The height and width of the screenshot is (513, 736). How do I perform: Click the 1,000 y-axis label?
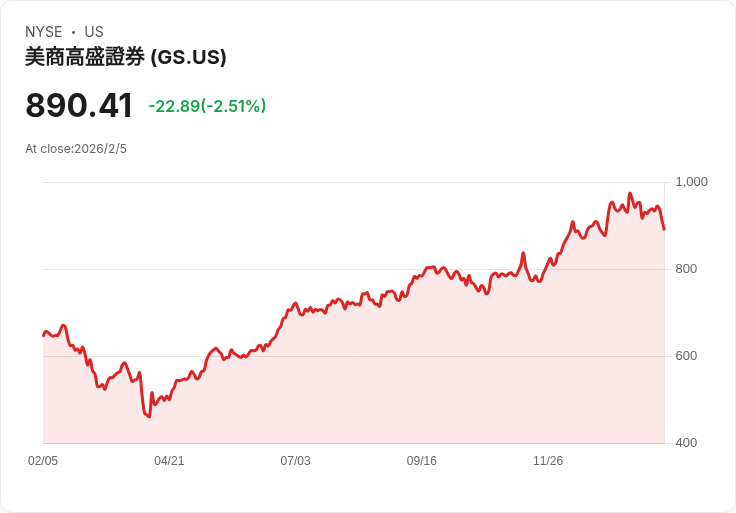pyautogui.click(x=692, y=182)
